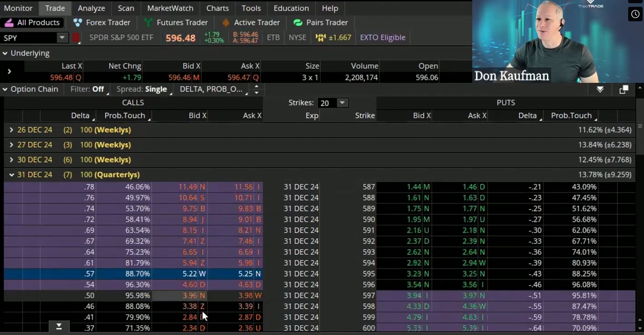The height and width of the screenshot is (335, 644).
Task: Click the 587 call ask 11.56
Action: click(243, 187)
